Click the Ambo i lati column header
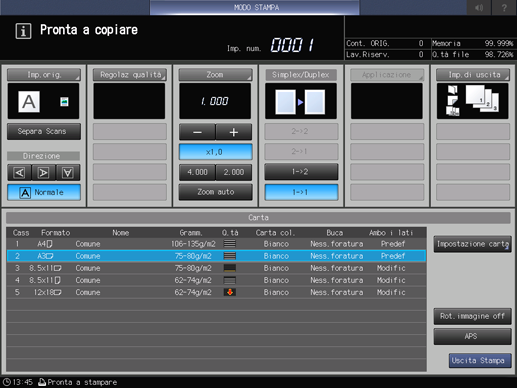 tap(391, 233)
